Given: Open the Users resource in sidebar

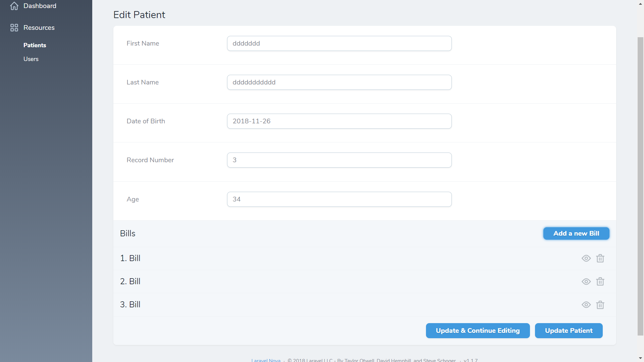Looking at the screenshot, I should tap(31, 59).
